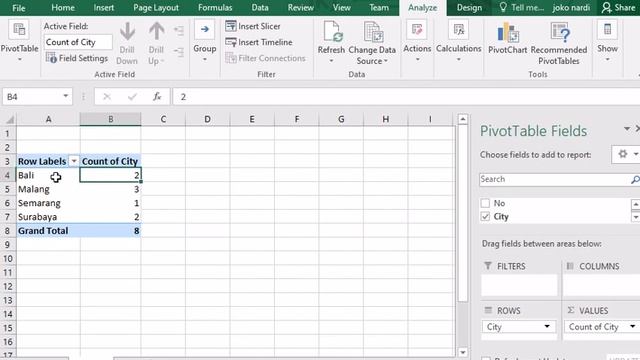This screenshot has width=640, height=360.
Task: Switch to the Data tab
Action: coord(260,7)
